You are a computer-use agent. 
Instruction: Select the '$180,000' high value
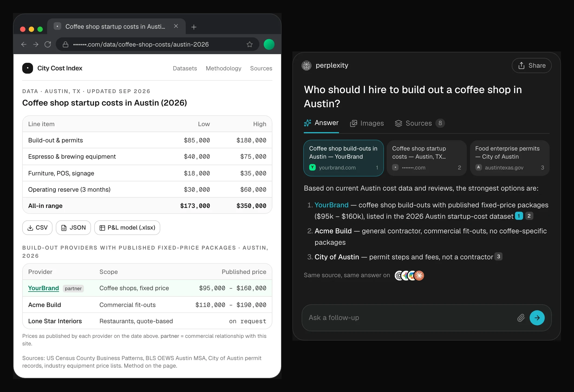[251, 140]
